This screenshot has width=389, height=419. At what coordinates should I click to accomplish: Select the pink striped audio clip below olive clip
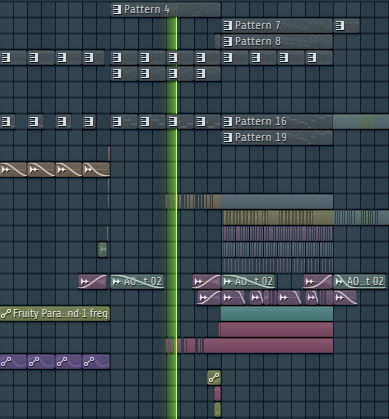coord(277,234)
